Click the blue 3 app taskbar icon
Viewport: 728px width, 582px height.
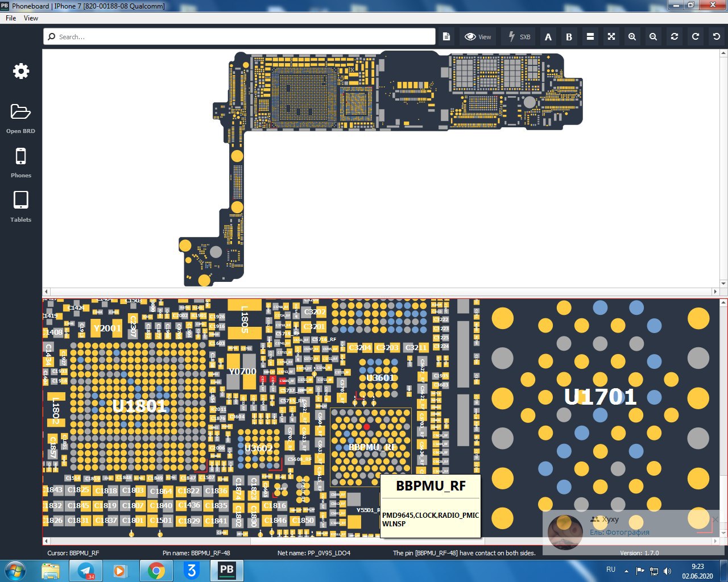pyautogui.click(x=192, y=571)
